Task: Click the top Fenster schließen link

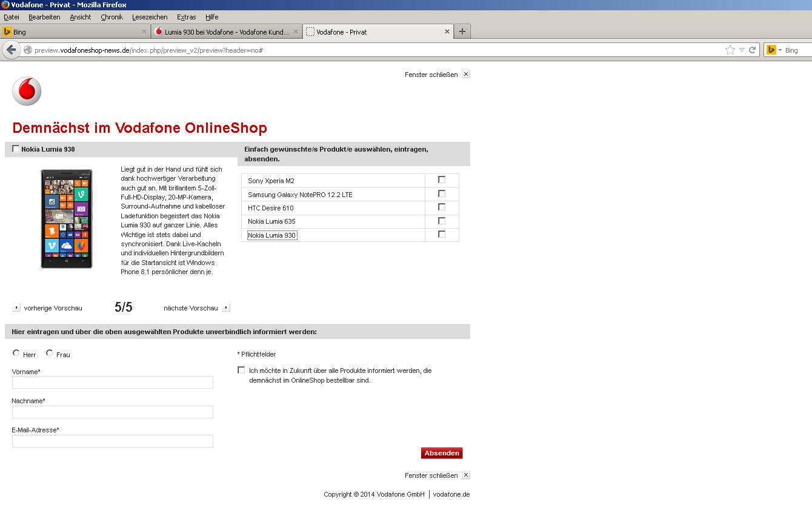Action: pos(431,75)
